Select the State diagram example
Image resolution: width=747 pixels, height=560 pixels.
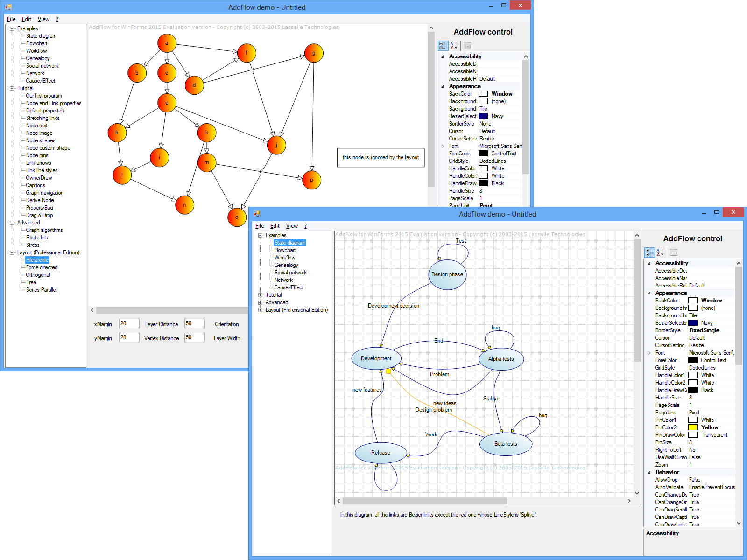289,242
